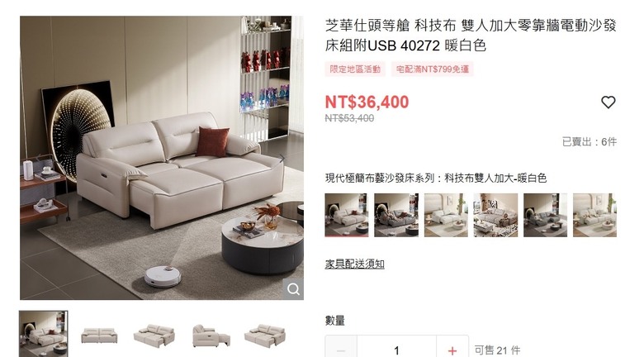Image resolution: width=644 pixels, height=357 pixels.
Task: Click the 宅配滿NT$799免運 shipping tag
Action: (432, 69)
